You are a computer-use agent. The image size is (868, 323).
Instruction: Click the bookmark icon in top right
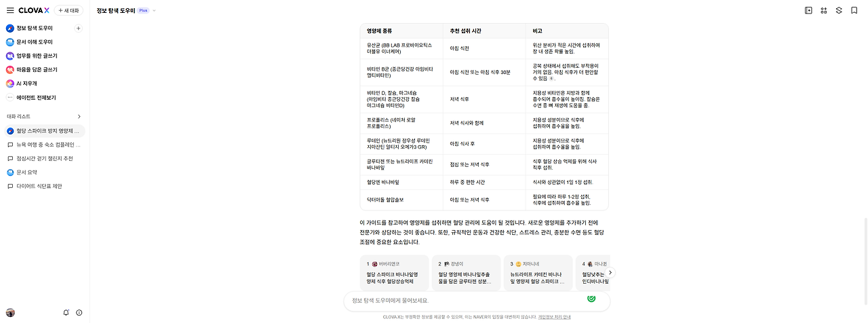point(854,10)
